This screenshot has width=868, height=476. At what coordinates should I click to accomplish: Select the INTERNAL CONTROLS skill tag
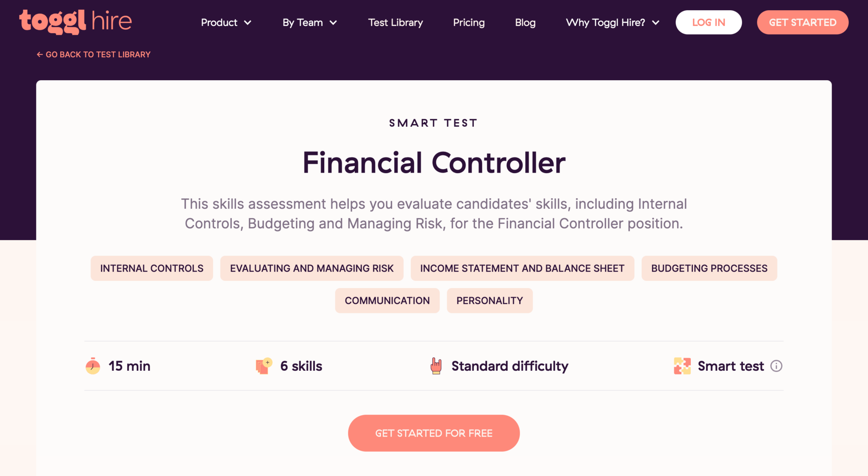coord(151,268)
